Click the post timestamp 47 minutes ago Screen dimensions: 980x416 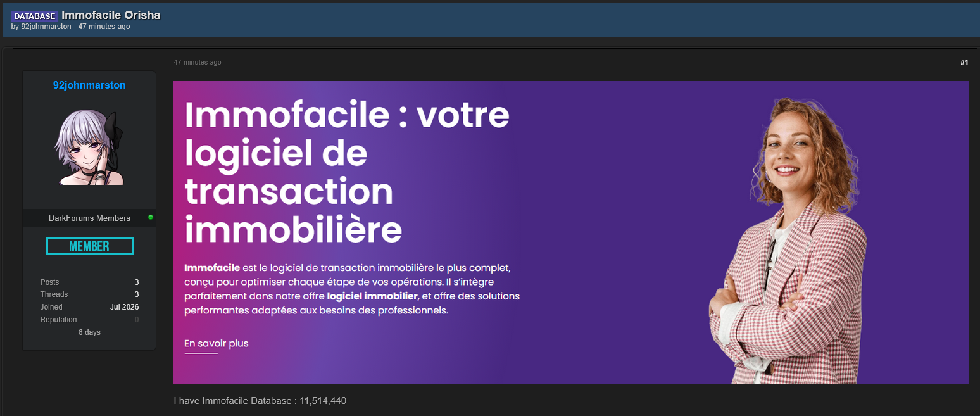[198, 62]
